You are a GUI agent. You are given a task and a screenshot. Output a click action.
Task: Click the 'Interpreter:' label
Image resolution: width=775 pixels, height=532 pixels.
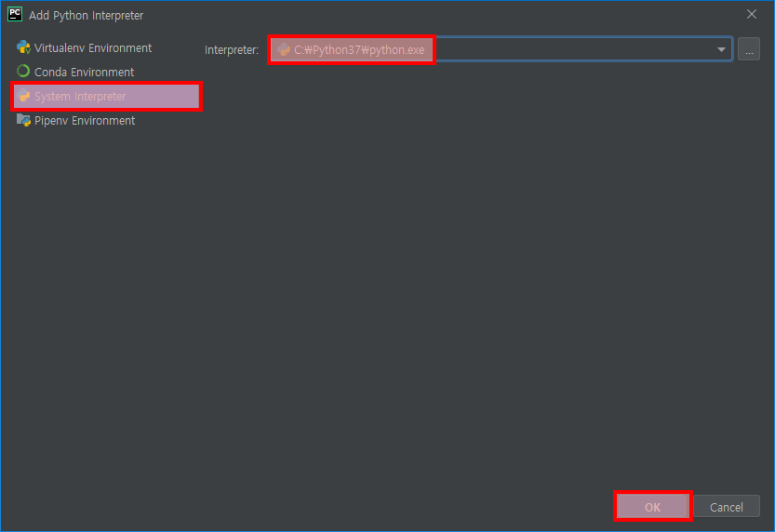[x=232, y=50]
